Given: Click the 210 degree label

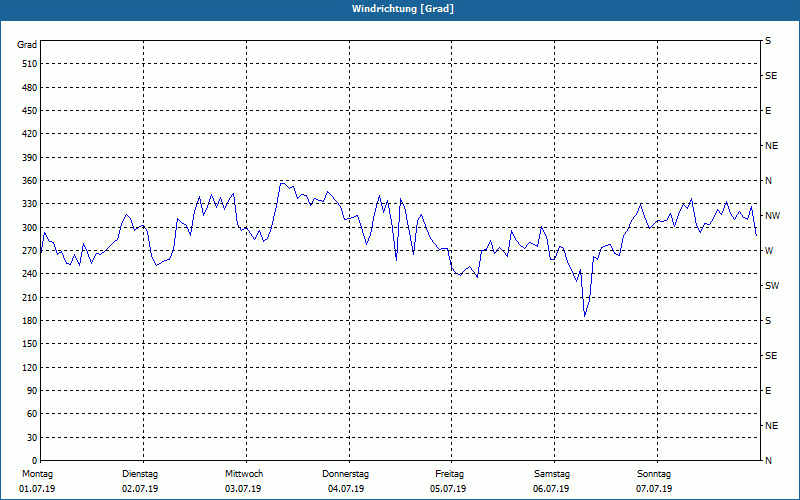Looking at the screenshot, I should [x=30, y=297].
